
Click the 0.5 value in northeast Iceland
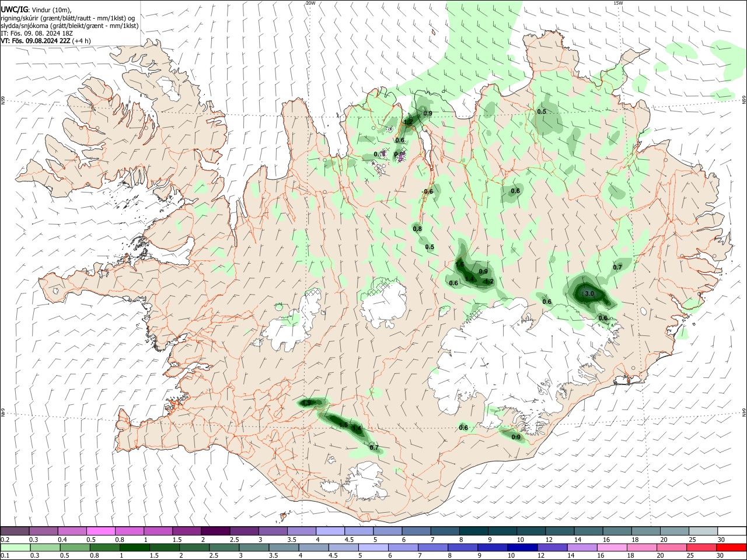click(542, 111)
